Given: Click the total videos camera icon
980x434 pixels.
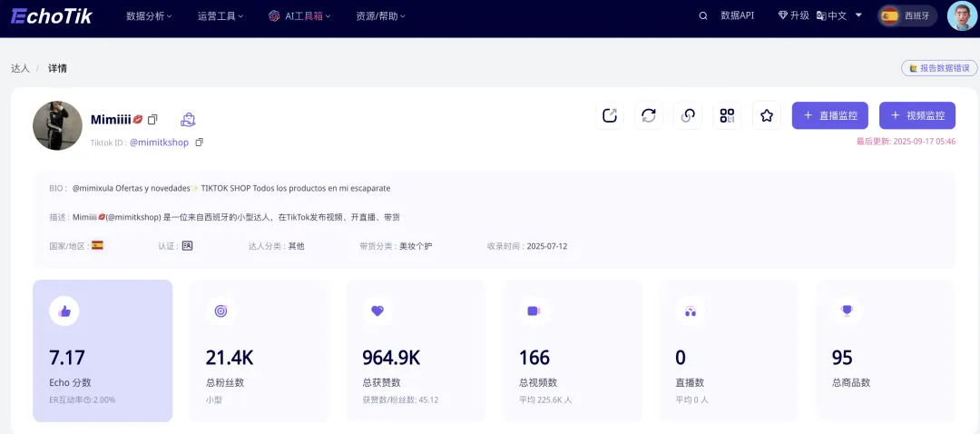Looking at the screenshot, I should 534,311.
